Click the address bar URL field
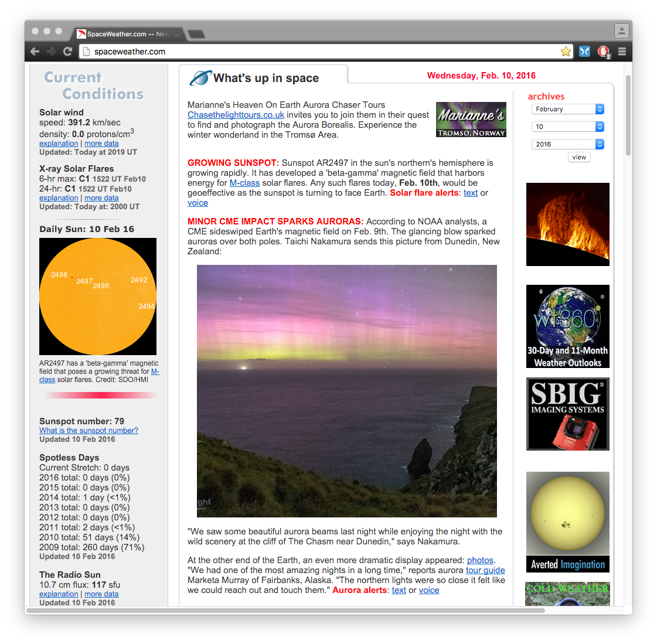 click(322, 52)
